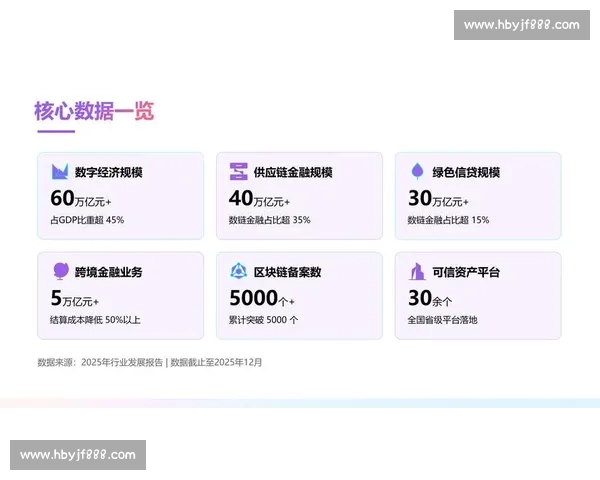Click the card title 跨境金融业务
The height and width of the screenshot is (480, 600).
[108, 272]
